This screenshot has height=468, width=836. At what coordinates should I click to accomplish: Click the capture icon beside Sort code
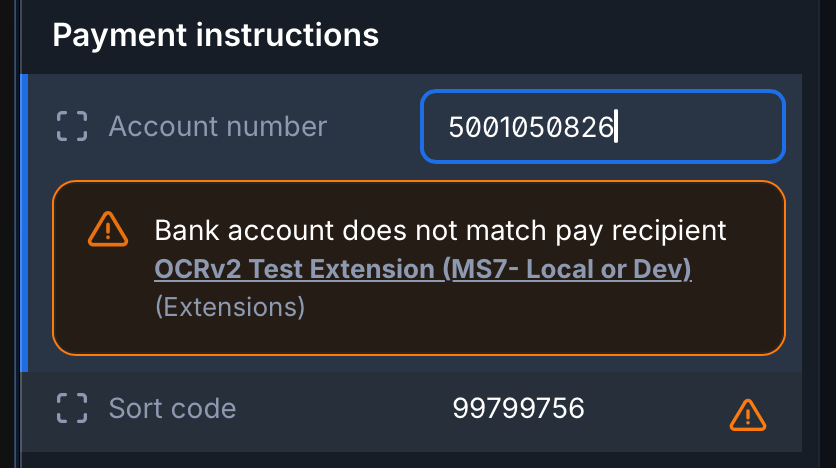pyautogui.click(x=71, y=409)
